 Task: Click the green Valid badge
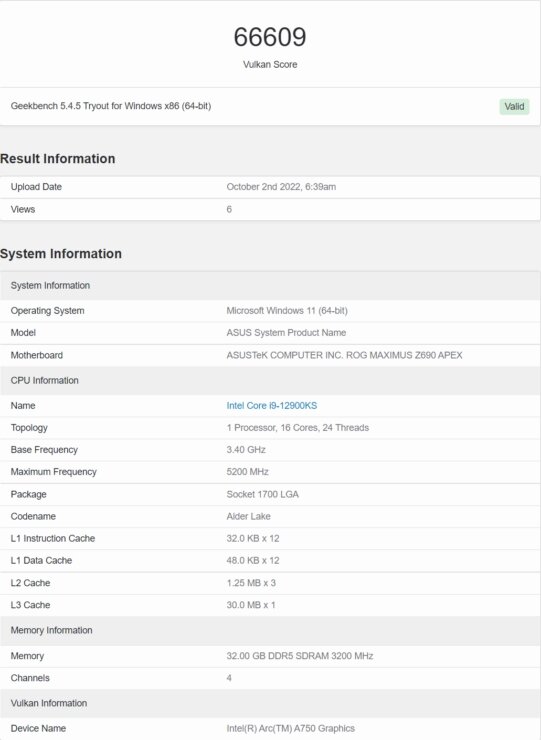click(514, 106)
